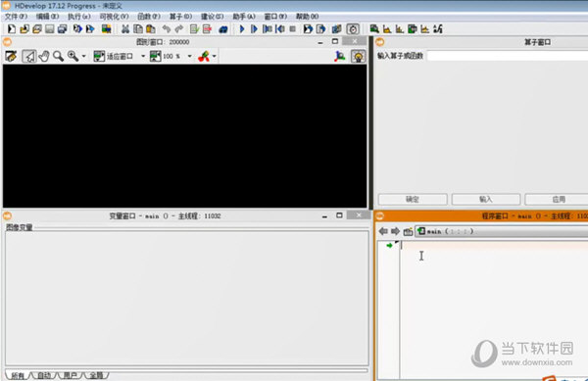This screenshot has height=381, width=588.
Task: Click the Save All icon
Action: pos(63,28)
